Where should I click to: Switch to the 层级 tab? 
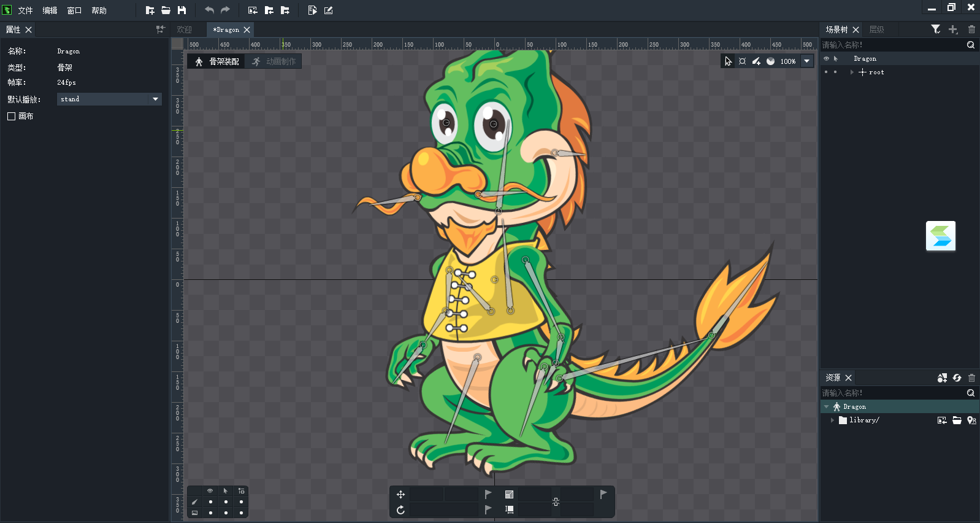tap(876, 29)
